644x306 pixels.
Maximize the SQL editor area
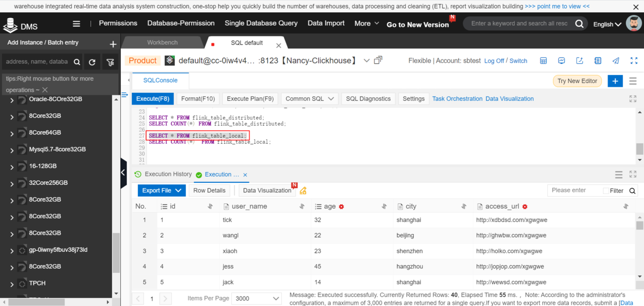click(633, 99)
